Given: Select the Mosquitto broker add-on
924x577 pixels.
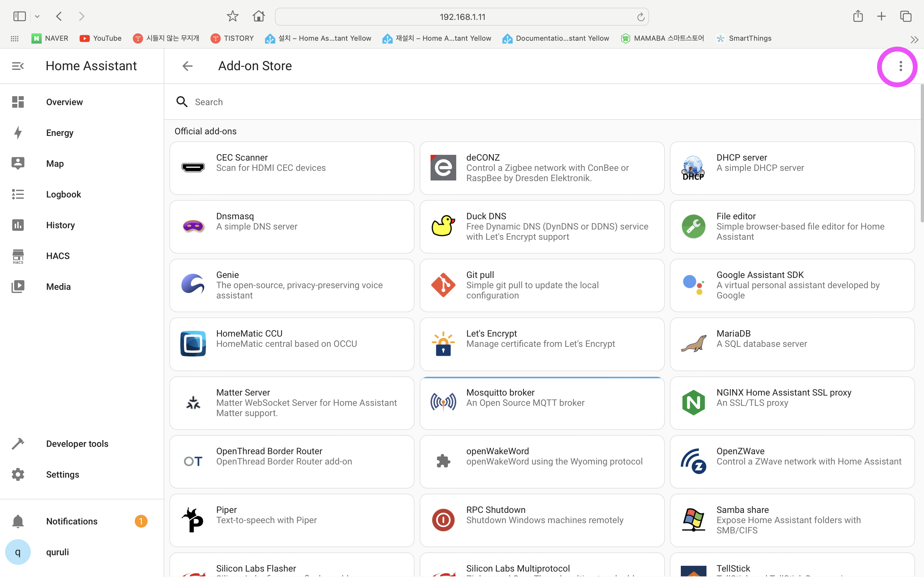Looking at the screenshot, I should pos(542,403).
